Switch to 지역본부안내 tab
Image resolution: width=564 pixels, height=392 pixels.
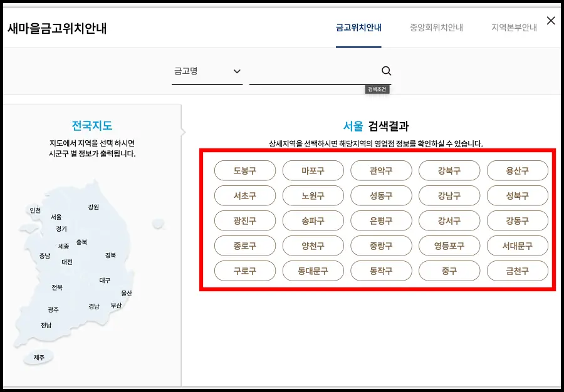pyautogui.click(x=514, y=28)
